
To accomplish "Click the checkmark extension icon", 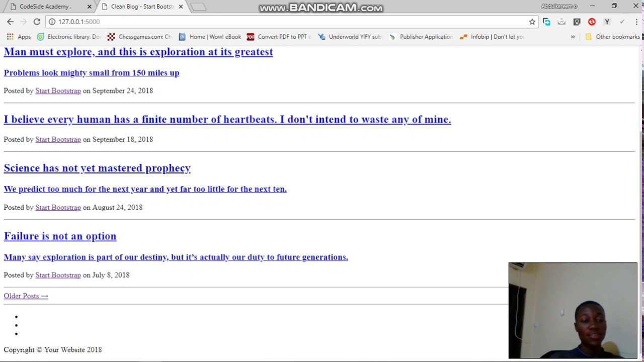I will [622, 22].
